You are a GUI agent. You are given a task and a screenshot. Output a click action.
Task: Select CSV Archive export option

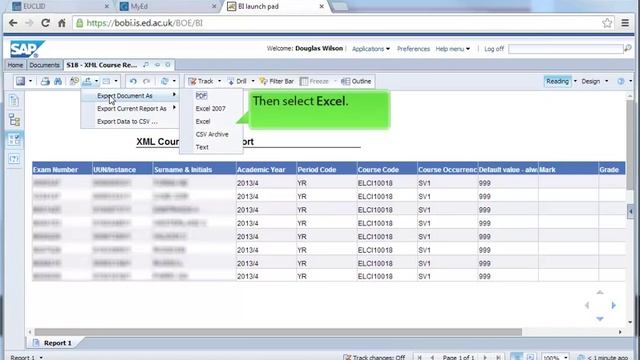click(211, 134)
